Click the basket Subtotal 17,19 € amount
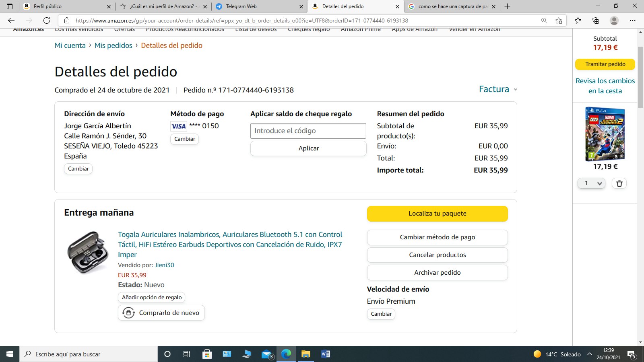 click(x=605, y=47)
